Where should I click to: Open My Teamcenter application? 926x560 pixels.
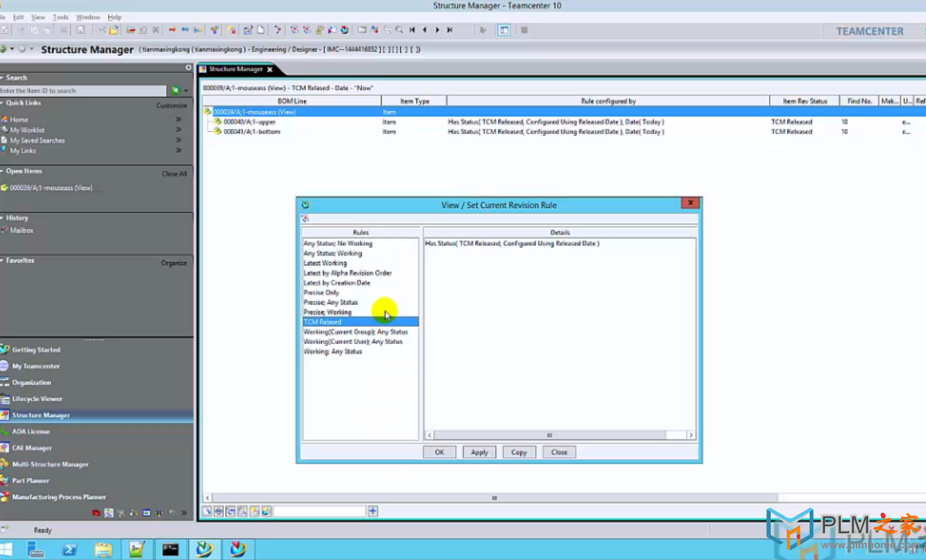click(x=36, y=366)
